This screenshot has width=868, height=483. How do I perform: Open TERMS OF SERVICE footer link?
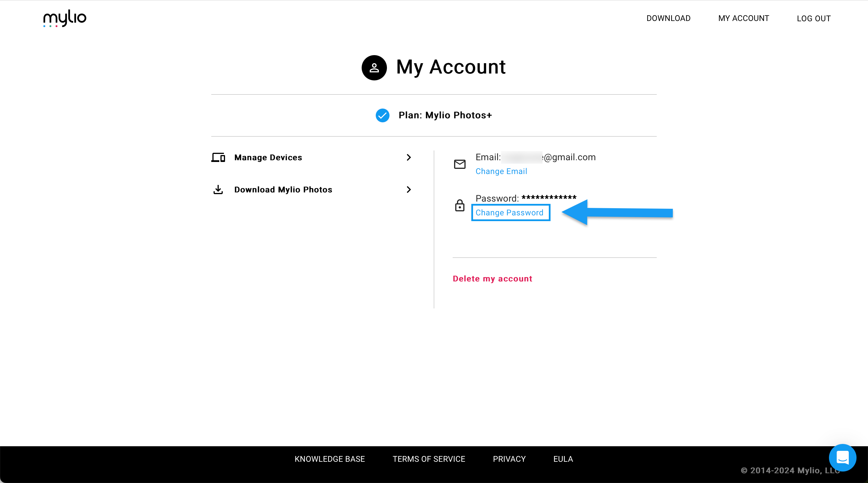(x=429, y=459)
